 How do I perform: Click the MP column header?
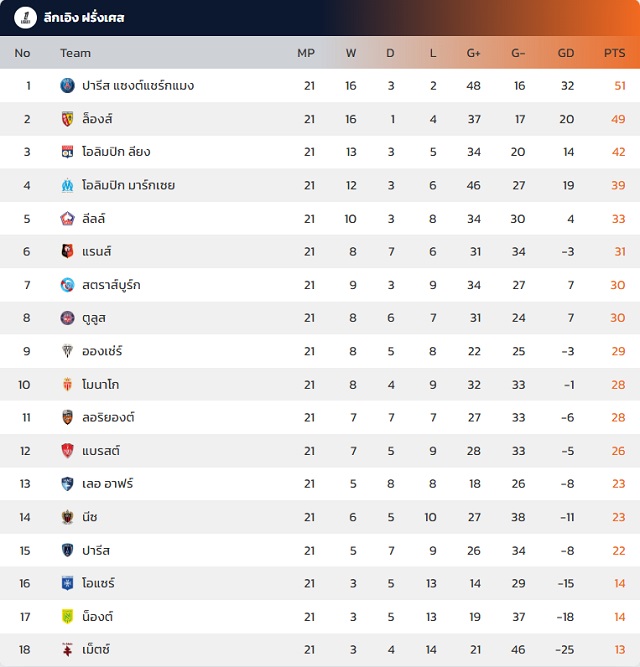[x=306, y=53]
